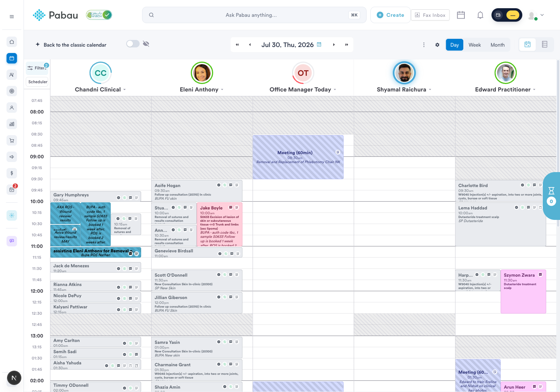Expand Eleni Anthony dropdown
The height and width of the screenshot is (392, 560).
coord(222,90)
